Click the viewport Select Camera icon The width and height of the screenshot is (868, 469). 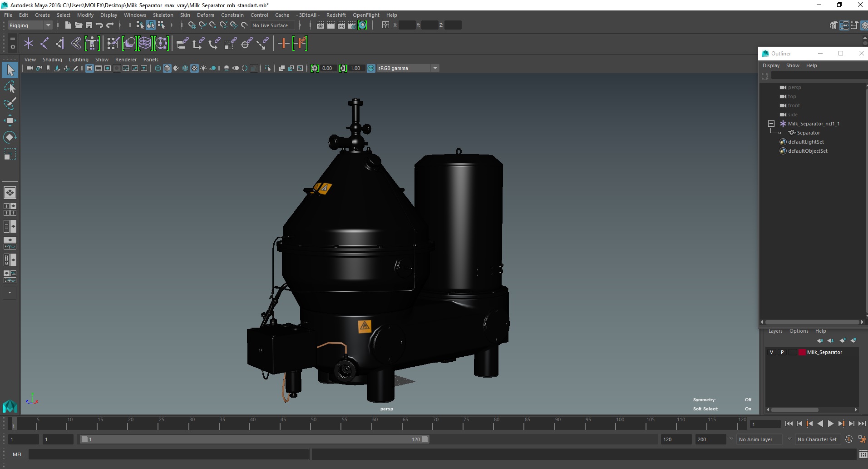pyautogui.click(x=30, y=68)
